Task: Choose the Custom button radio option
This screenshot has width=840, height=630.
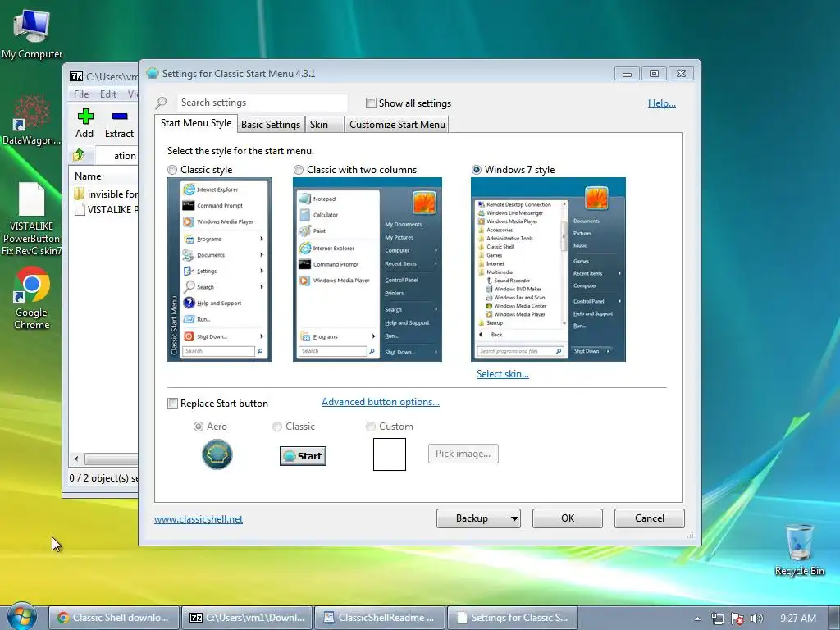Action: [x=370, y=427]
